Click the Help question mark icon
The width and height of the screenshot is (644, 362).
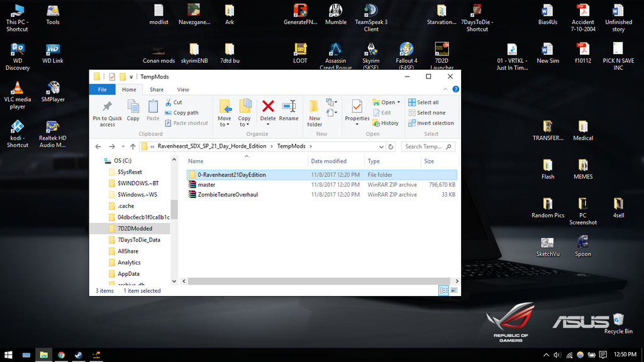455,89
